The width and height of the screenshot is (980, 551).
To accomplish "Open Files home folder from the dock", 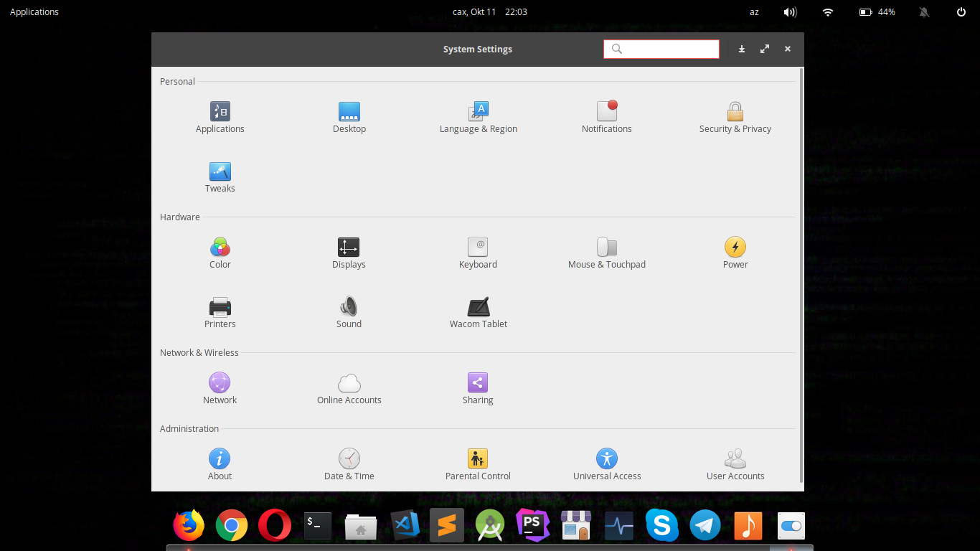I will tap(361, 526).
